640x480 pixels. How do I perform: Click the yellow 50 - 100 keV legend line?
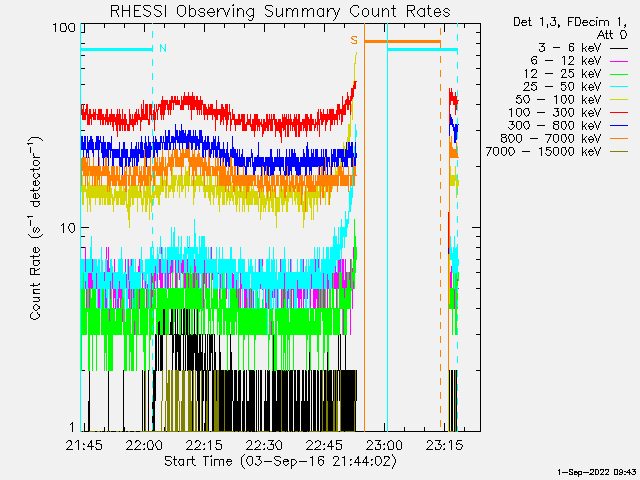click(619, 100)
